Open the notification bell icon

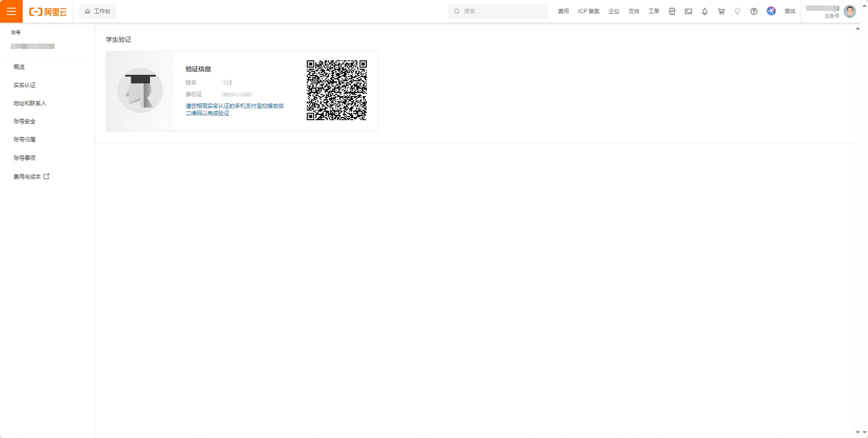tap(705, 11)
